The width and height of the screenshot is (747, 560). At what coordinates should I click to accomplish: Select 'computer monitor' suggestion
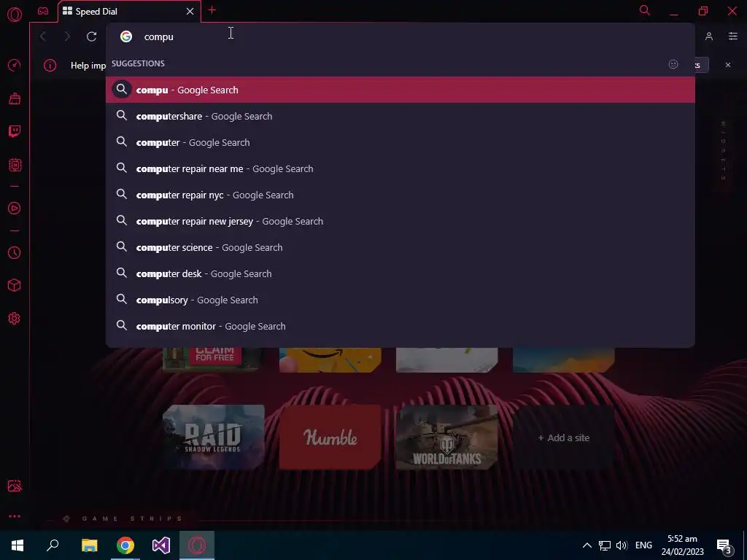tap(400, 326)
